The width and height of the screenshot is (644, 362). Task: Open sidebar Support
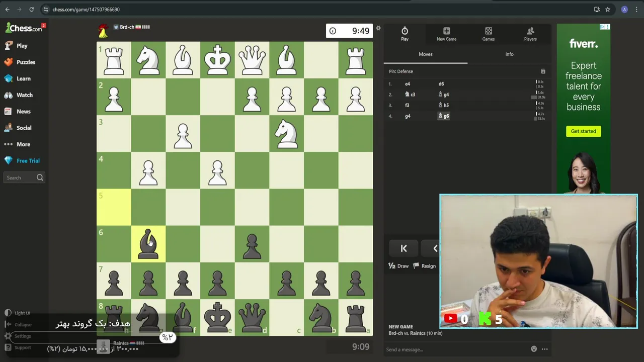18,347
